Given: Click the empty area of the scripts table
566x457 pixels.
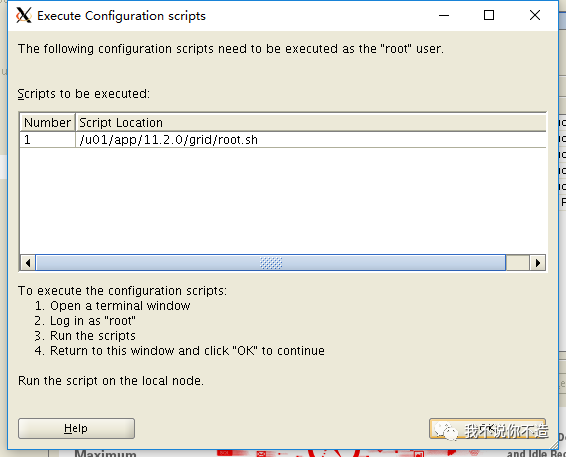Looking at the screenshot, I should pos(283,200).
